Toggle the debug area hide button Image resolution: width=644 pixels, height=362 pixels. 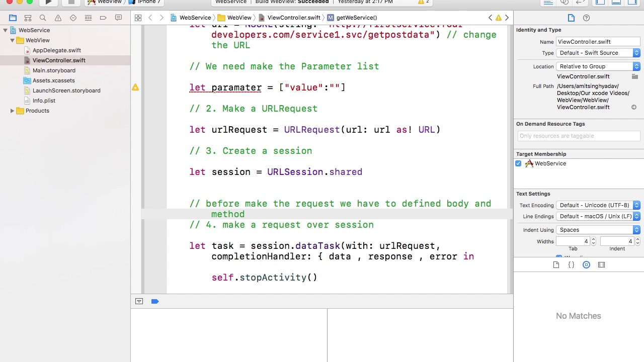coord(139,301)
